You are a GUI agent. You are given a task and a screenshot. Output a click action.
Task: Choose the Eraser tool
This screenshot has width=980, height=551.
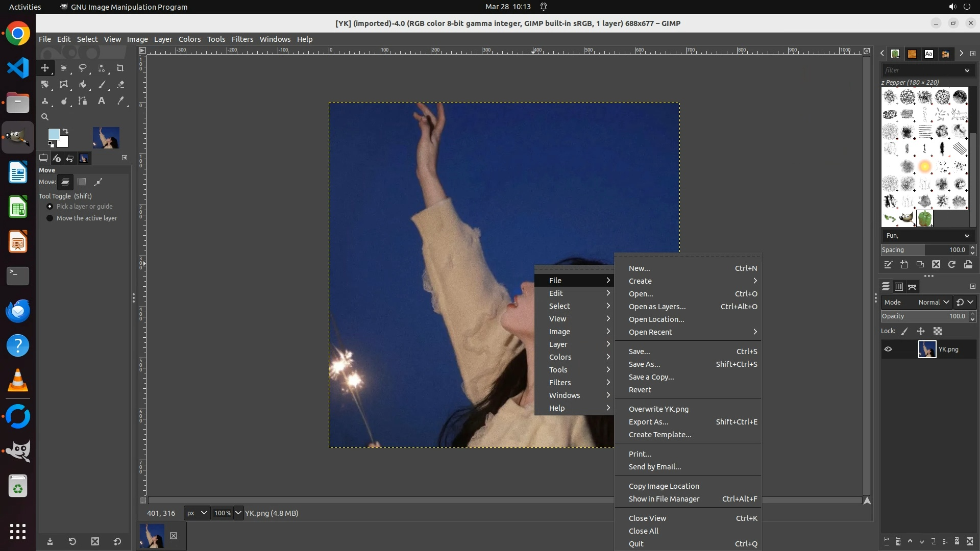(120, 85)
